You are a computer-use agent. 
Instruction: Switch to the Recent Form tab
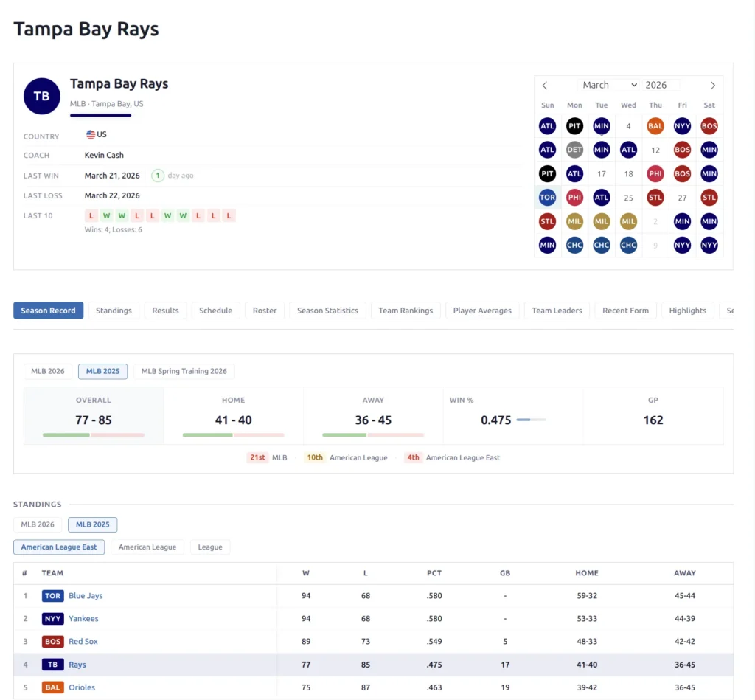click(625, 311)
